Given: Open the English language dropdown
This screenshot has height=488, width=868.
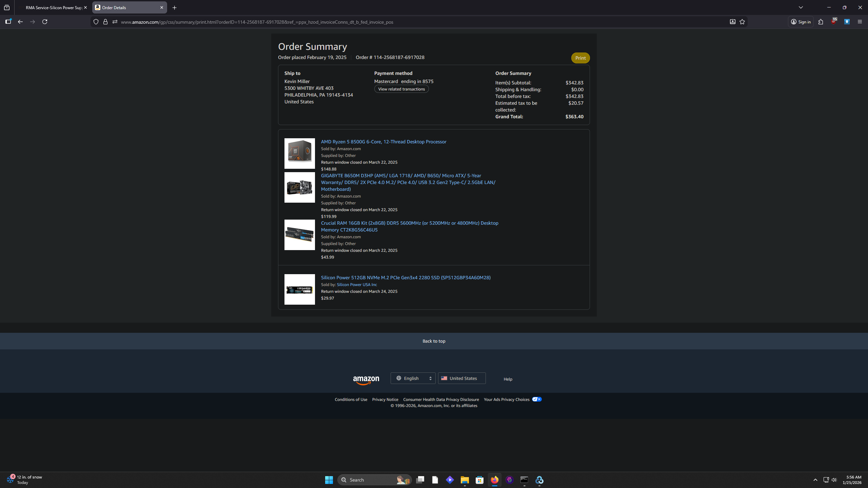Looking at the screenshot, I should pyautogui.click(x=413, y=378).
